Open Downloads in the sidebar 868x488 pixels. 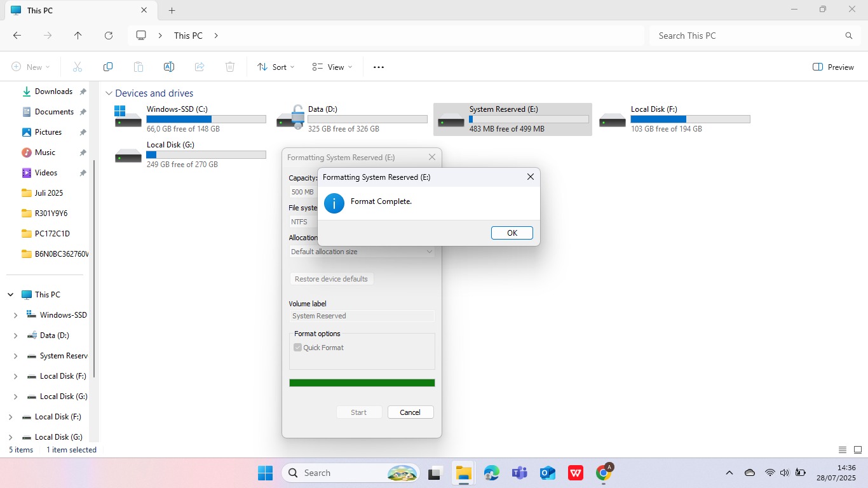click(53, 91)
